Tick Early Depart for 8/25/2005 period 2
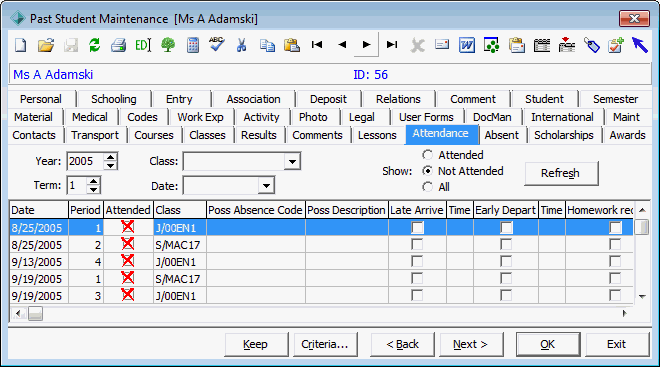660x367 pixels. pos(506,245)
